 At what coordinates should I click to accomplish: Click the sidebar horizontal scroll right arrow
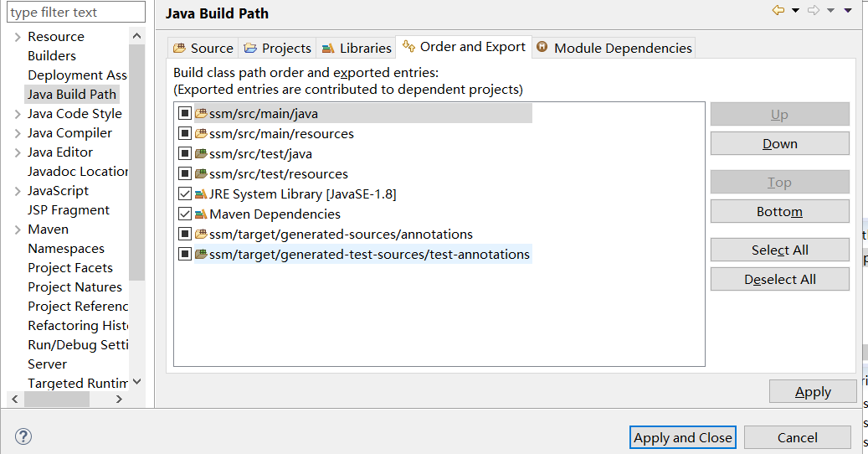pyautogui.click(x=119, y=399)
